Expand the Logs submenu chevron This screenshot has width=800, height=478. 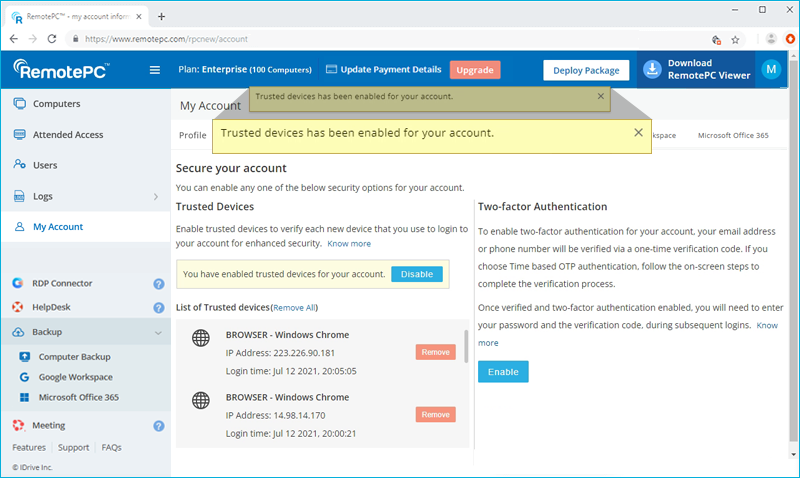point(155,197)
